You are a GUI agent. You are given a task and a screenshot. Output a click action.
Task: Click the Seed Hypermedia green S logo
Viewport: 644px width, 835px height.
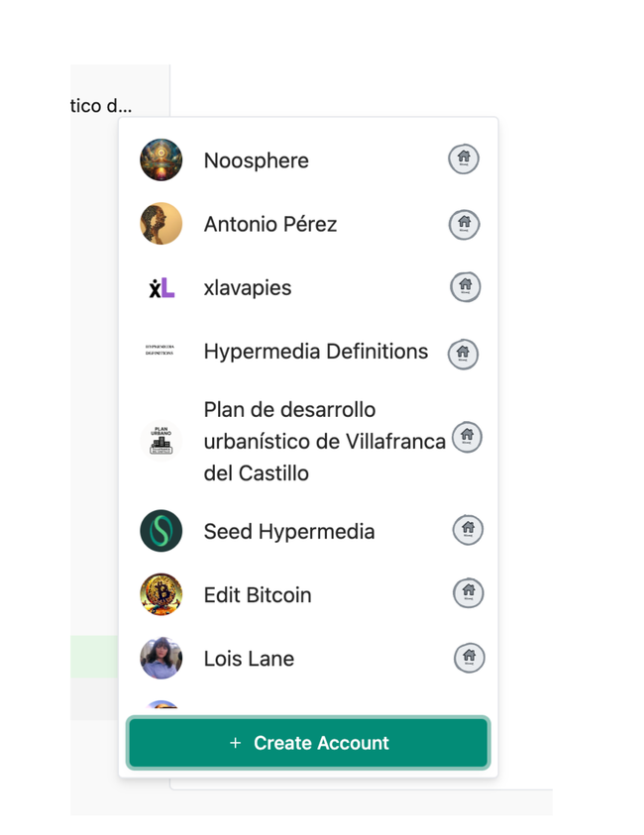[x=161, y=531]
